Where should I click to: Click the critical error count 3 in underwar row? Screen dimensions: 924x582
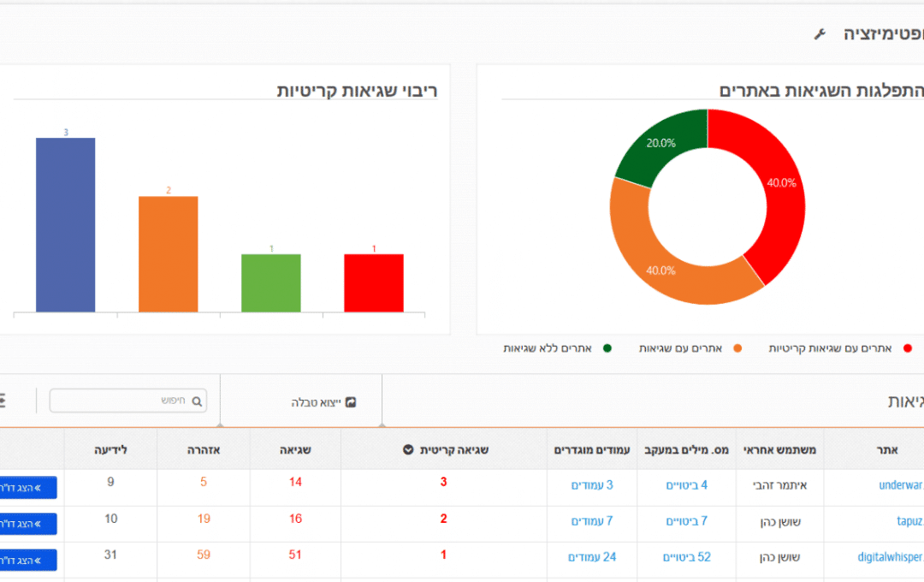pos(443,482)
